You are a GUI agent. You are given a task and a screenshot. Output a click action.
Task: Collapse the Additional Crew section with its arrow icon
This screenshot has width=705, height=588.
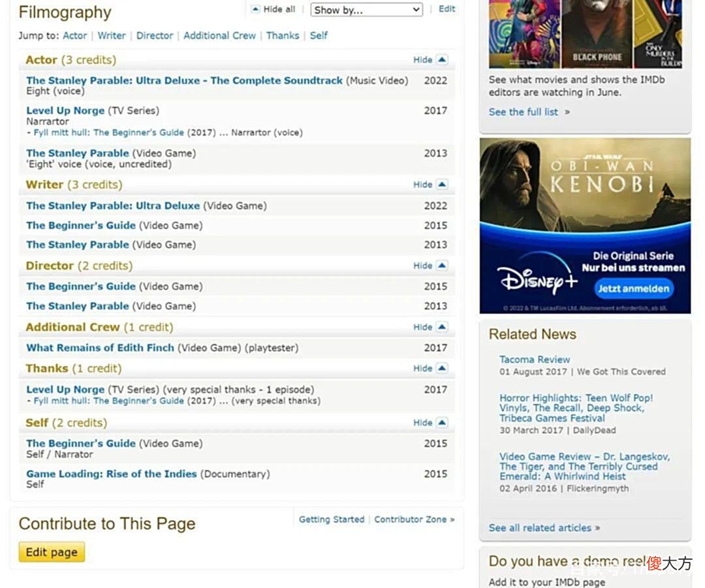point(442,327)
